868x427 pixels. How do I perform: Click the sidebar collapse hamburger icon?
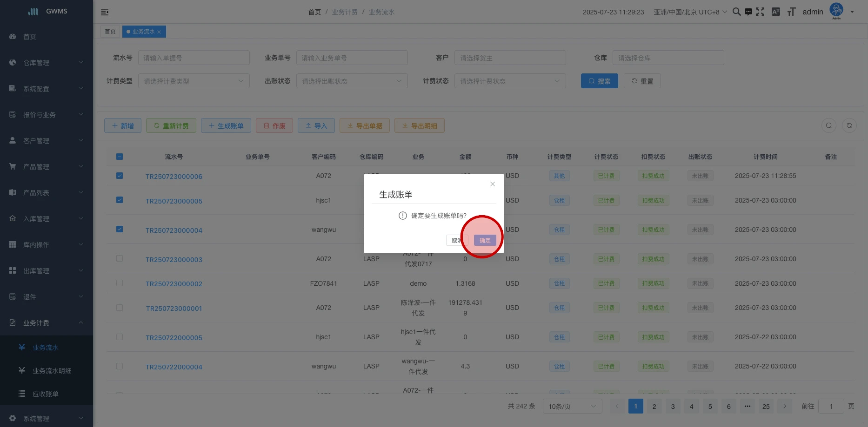click(105, 12)
